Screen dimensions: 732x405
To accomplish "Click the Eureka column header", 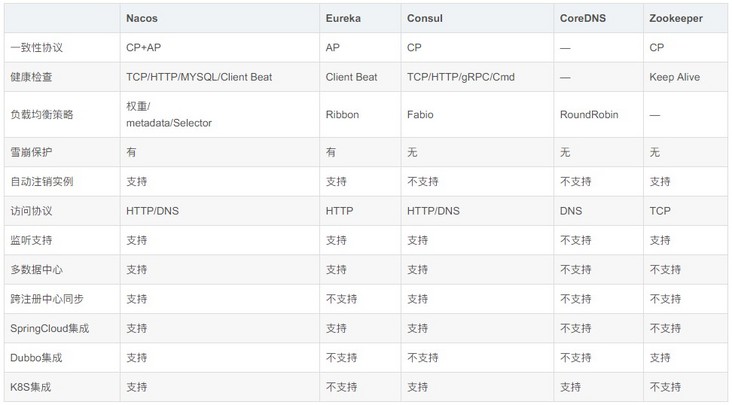I will (x=345, y=19).
